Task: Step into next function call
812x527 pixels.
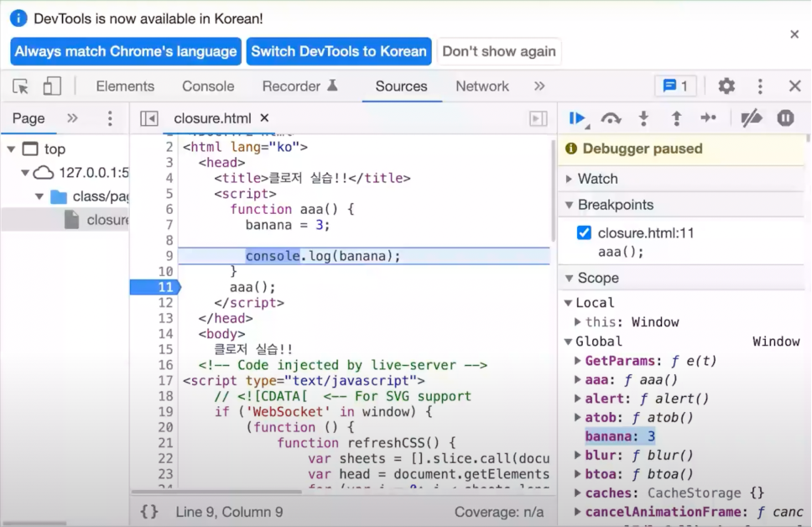Action: coord(643,118)
